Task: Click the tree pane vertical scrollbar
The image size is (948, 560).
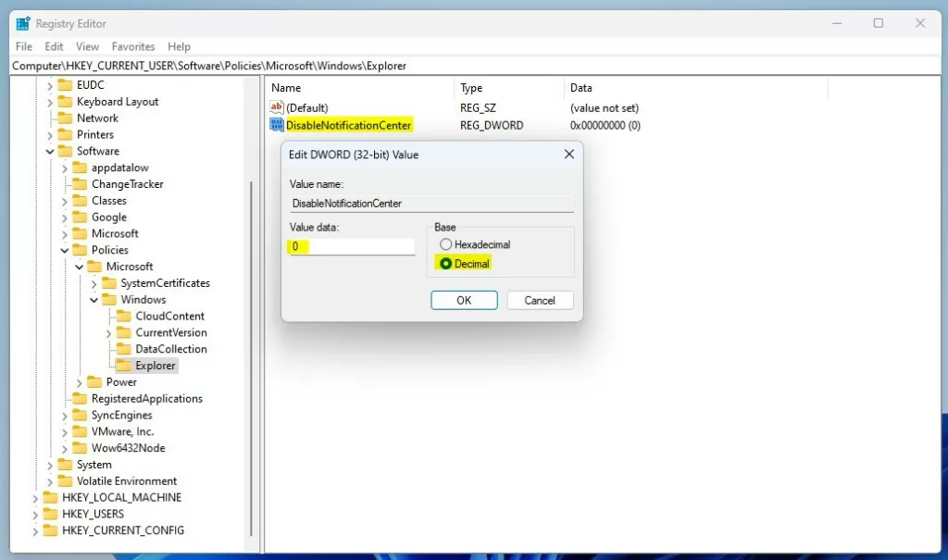Action: click(251, 358)
